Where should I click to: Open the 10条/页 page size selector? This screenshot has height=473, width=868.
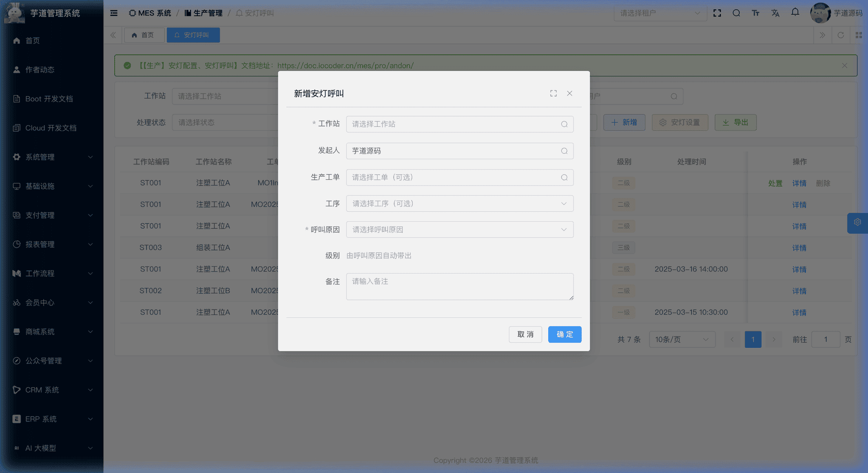(682, 339)
